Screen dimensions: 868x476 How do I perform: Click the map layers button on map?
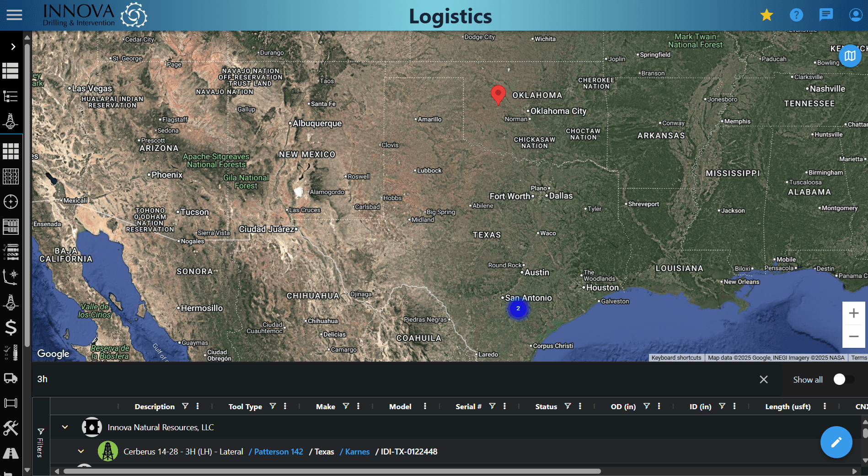click(x=850, y=56)
